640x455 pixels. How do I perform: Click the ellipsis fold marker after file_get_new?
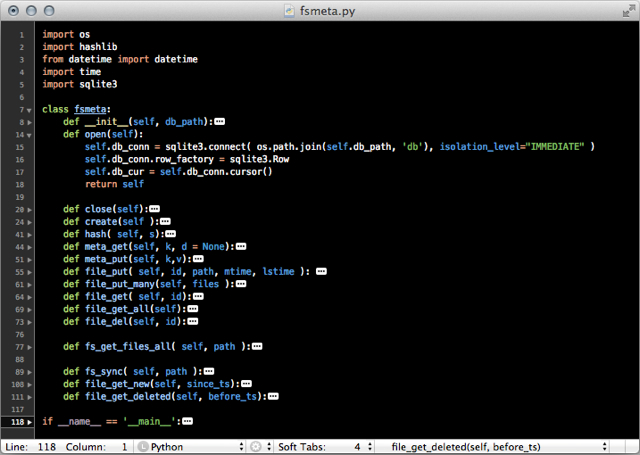(x=247, y=384)
